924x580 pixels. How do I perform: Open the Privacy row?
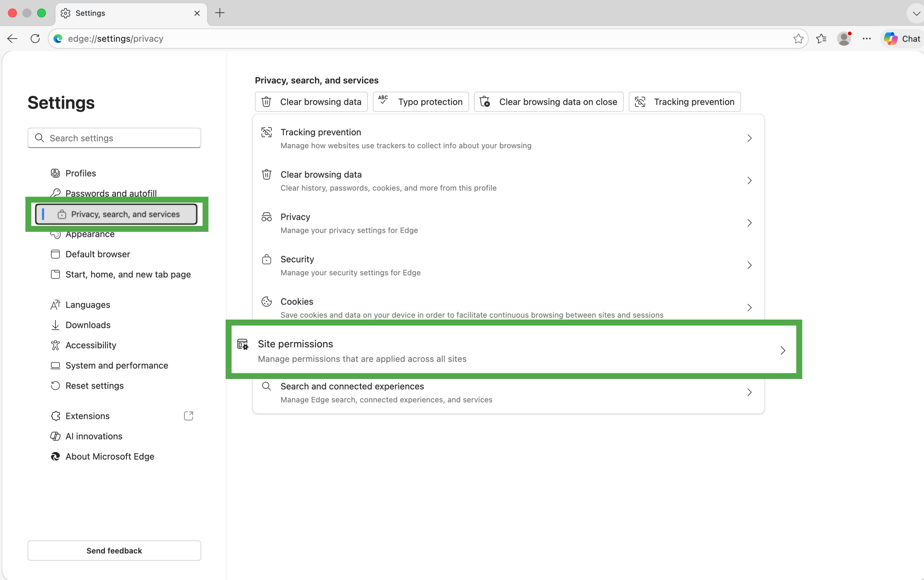(x=508, y=223)
